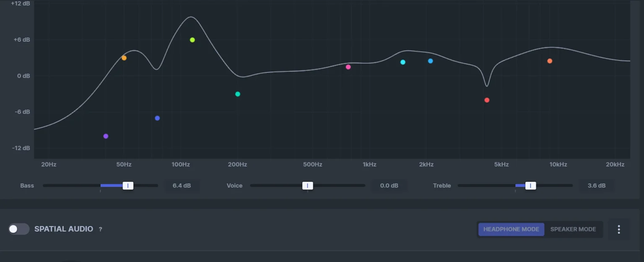Select the pink EQ node near 700Hz
The width and height of the screenshot is (644, 262).
[x=348, y=67]
